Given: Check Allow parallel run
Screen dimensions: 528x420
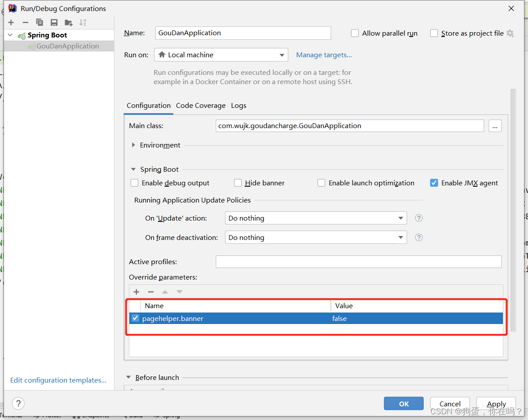Looking at the screenshot, I should click(355, 33).
